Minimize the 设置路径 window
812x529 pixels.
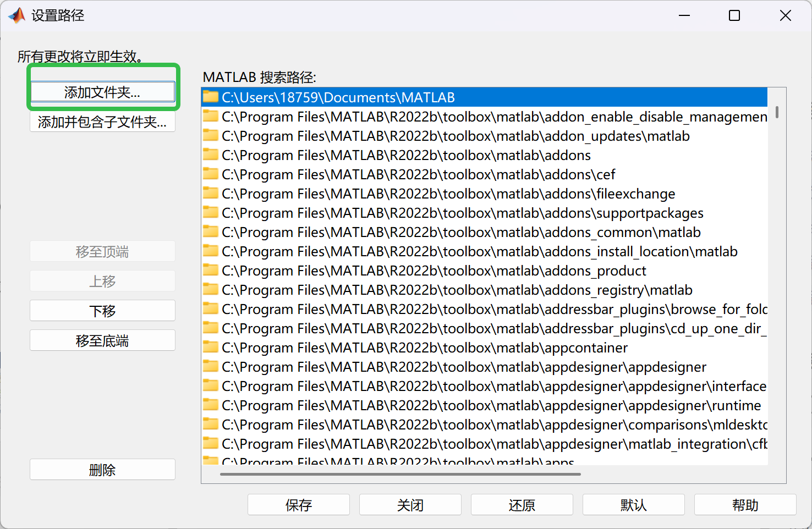point(684,15)
